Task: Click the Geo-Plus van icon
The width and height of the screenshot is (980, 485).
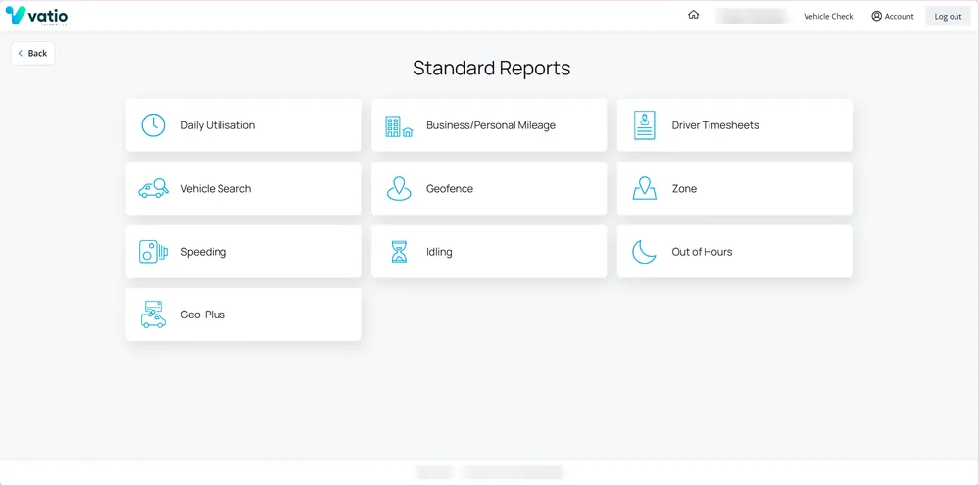Action: tap(153, 315)
